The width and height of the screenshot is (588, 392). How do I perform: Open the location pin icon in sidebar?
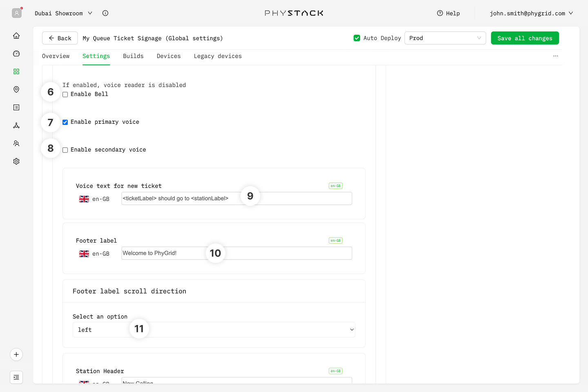[16, 89]
